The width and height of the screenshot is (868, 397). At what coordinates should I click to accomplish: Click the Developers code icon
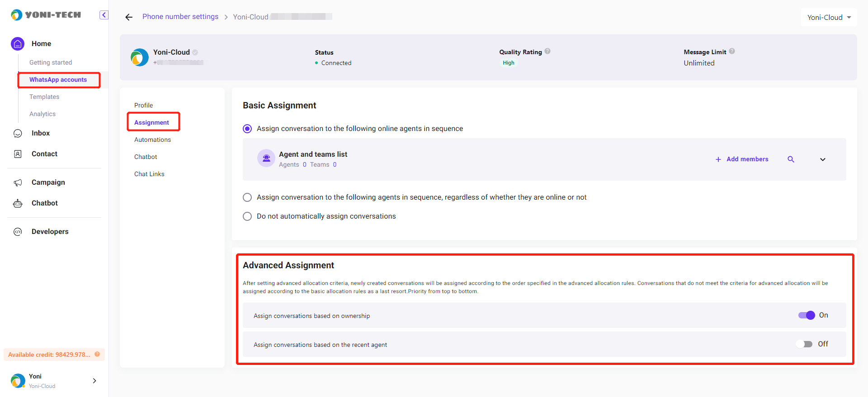(x=18, y=232)
